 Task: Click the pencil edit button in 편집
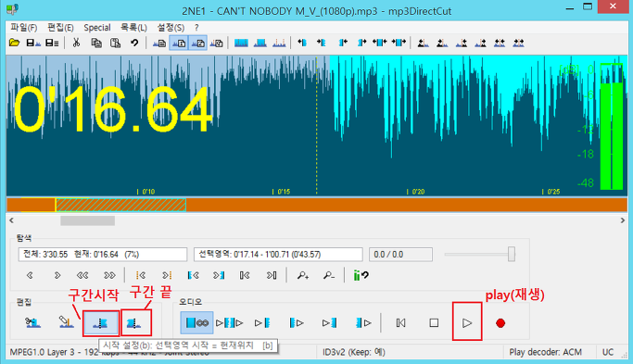tap(66, 322)
